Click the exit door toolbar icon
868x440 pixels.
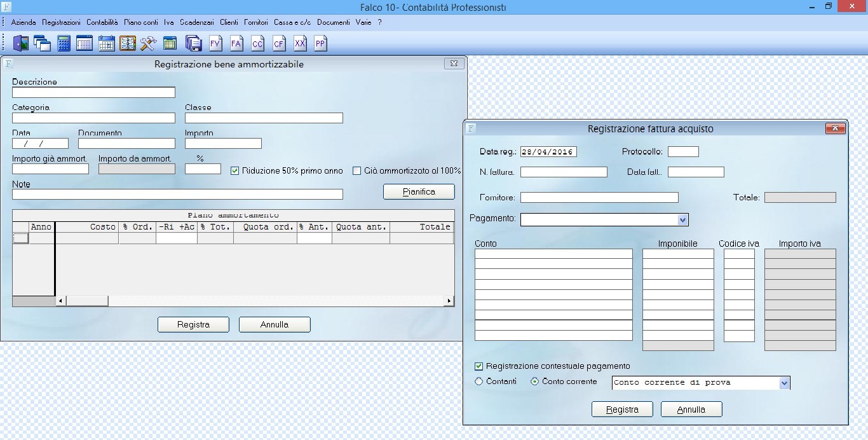pyautogui.click(x=21, y=43)
